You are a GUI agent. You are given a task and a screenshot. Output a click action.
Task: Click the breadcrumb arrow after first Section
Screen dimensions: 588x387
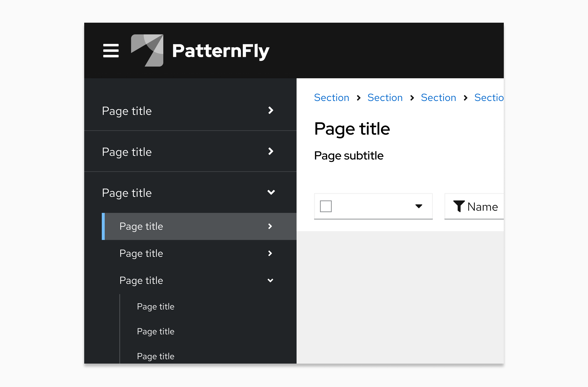[x=359, y=98]
